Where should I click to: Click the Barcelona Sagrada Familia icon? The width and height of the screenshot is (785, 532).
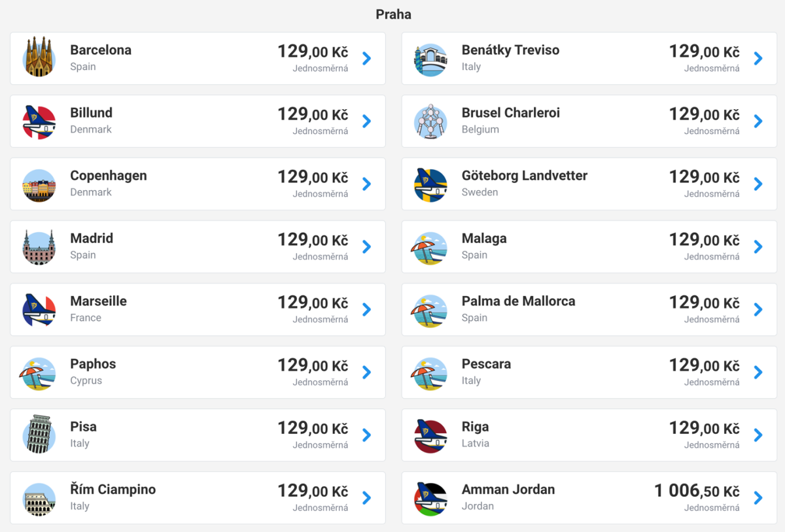point(39,58)
